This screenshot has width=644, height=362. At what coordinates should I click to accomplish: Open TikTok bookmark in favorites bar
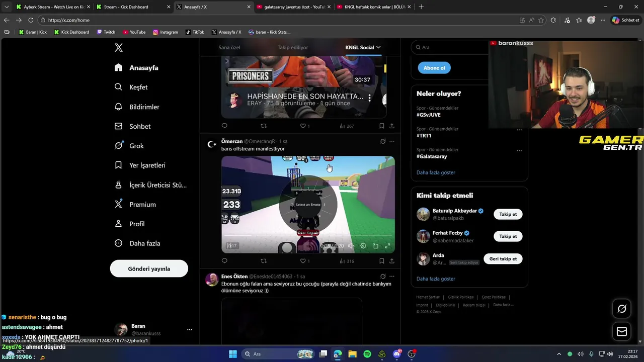(195, 32)
